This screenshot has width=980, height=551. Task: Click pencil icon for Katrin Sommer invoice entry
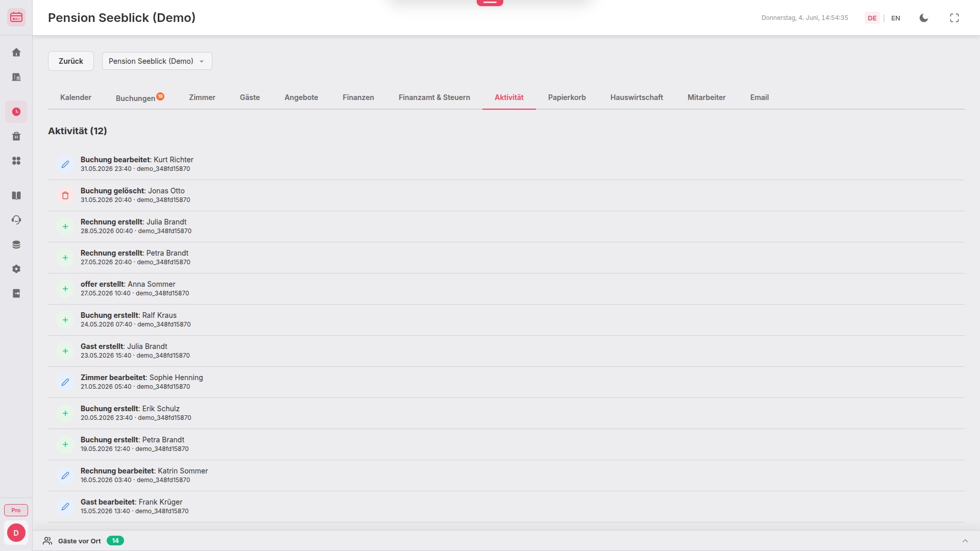65,475
